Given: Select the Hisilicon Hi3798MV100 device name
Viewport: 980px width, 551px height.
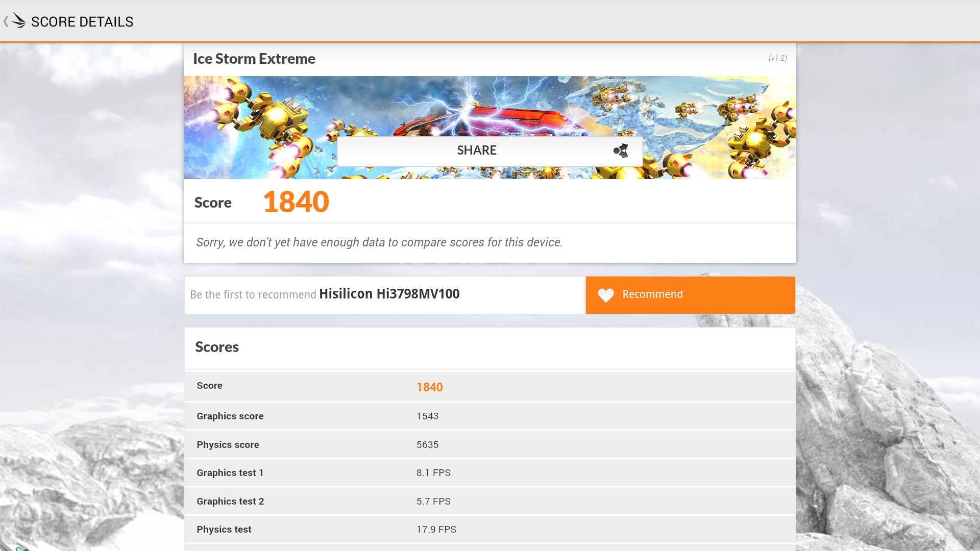Looking at the screenshot, I should (x=389, y=294).
